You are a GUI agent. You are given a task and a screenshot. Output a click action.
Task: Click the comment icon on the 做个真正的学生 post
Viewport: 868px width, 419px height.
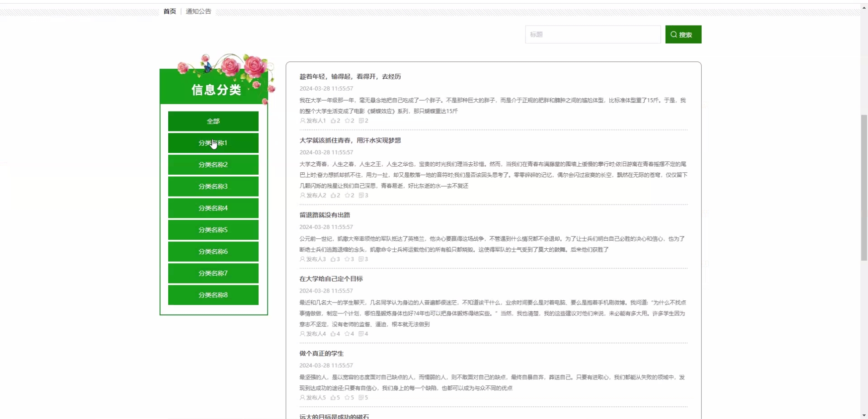click(361, 397)
